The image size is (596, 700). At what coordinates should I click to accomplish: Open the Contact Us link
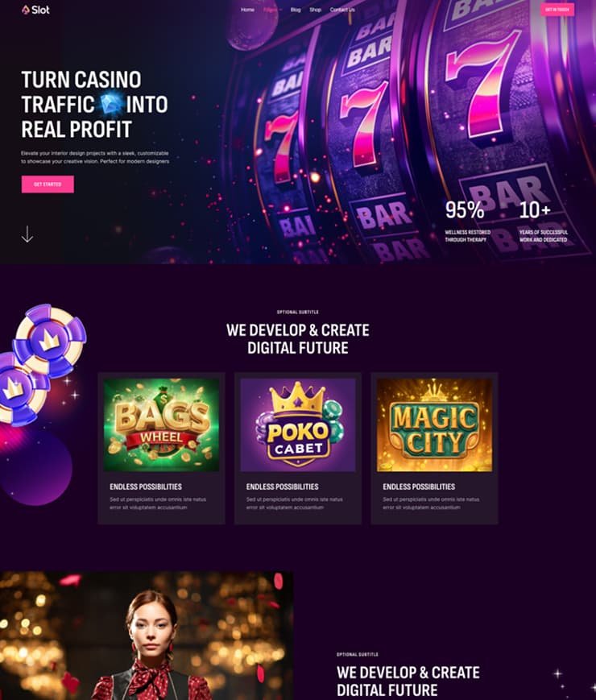342,10
